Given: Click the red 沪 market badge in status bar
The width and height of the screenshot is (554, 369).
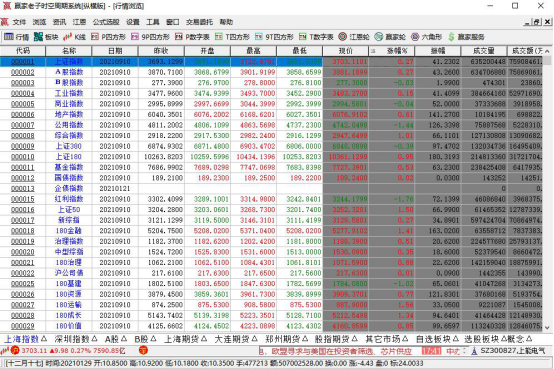Looking at the screenshot, I should pyautogui.click(x=15, y=351).
